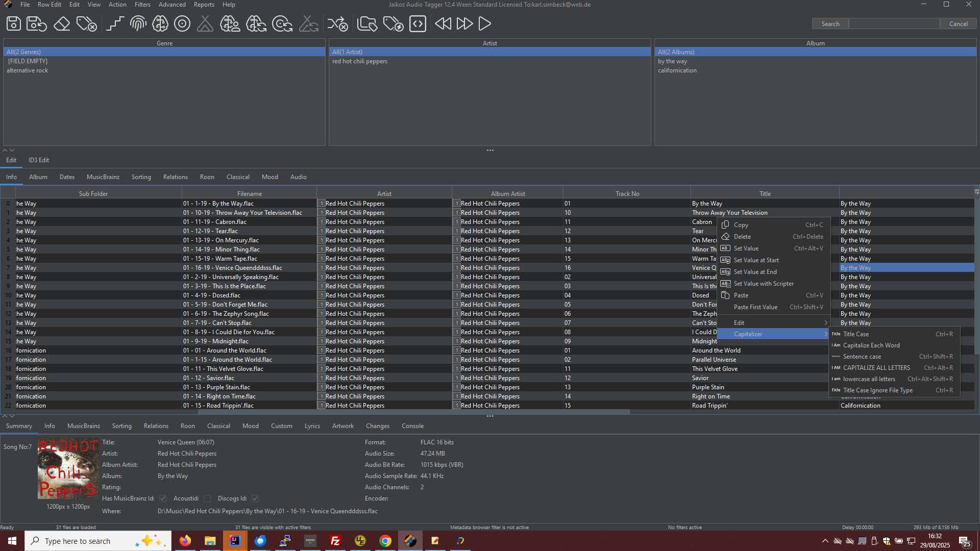980x551 pixels.
Task: Toggle the Acoustid checkbox
Action: coord(207,498)
